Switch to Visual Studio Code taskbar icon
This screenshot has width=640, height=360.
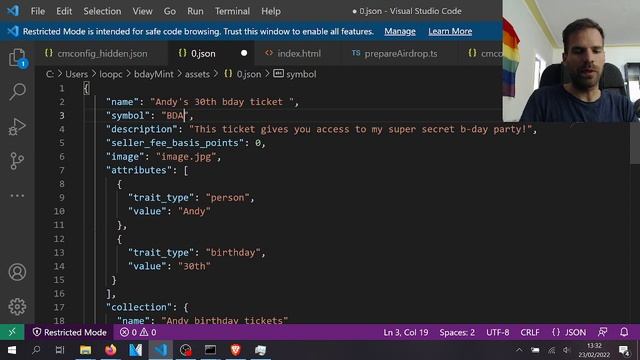pos(161,350)
